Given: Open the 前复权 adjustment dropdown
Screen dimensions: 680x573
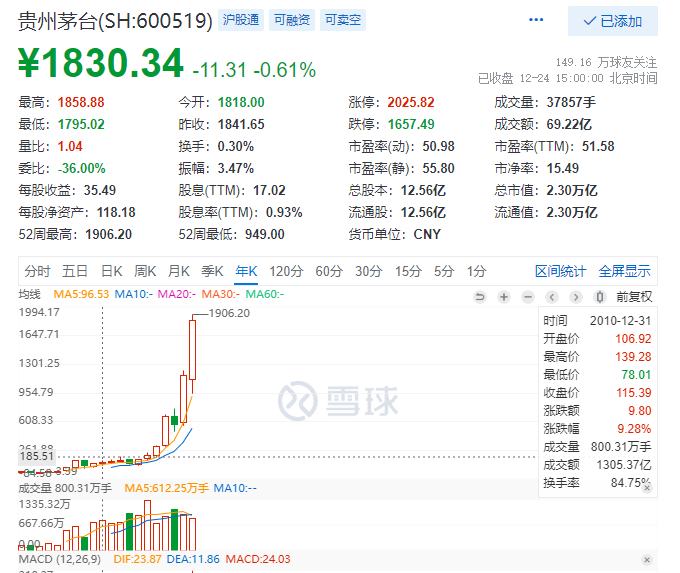Looking at the screenshot, I should 634,297.
